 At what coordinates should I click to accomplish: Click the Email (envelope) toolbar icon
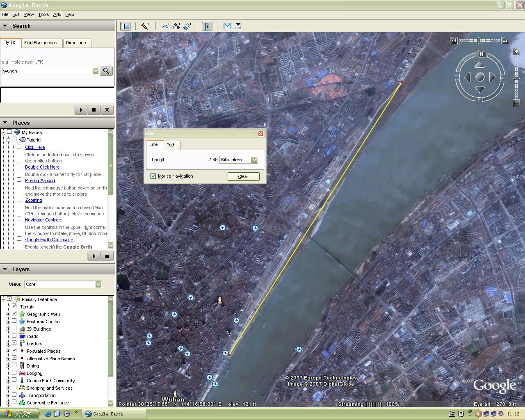[x=227, y=26]
